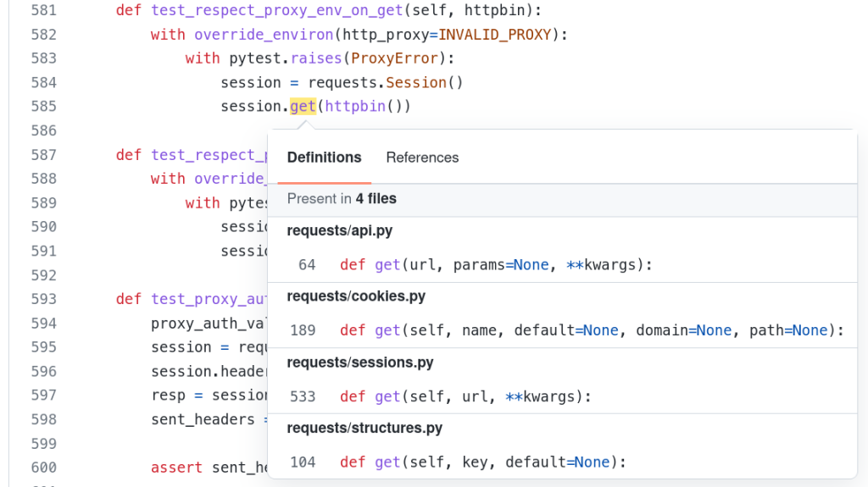This screenshot has height=487, width=868.
Task: Navigate to the definition at line 104
Action: 482,462
